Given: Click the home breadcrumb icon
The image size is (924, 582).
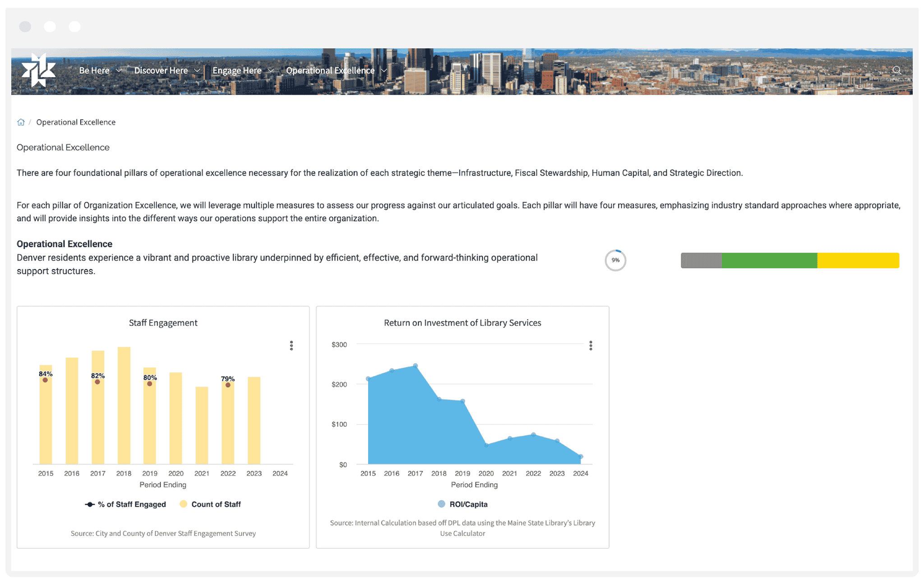Looking at the screenshot, I should pos(21,122).
